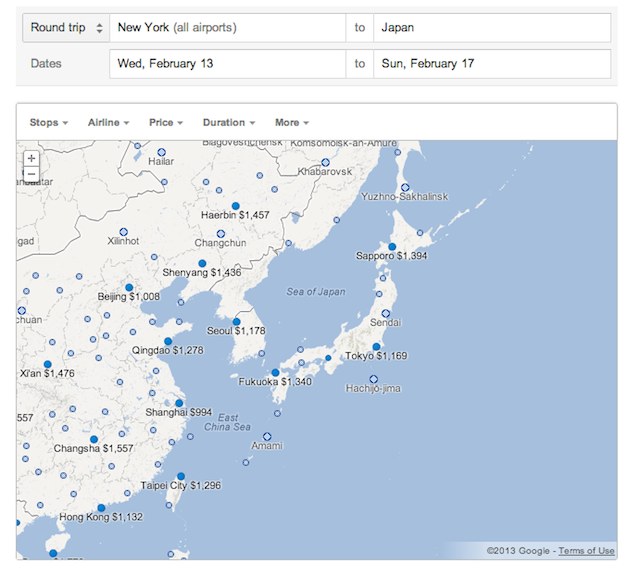
Task: Select the Hong Kong $1,132 airport dot
Action: pyautogui.click(x=101, y=508)
